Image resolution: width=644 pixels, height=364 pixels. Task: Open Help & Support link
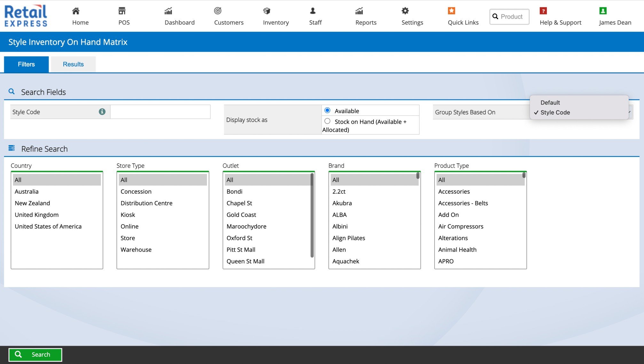click(560, 22)
